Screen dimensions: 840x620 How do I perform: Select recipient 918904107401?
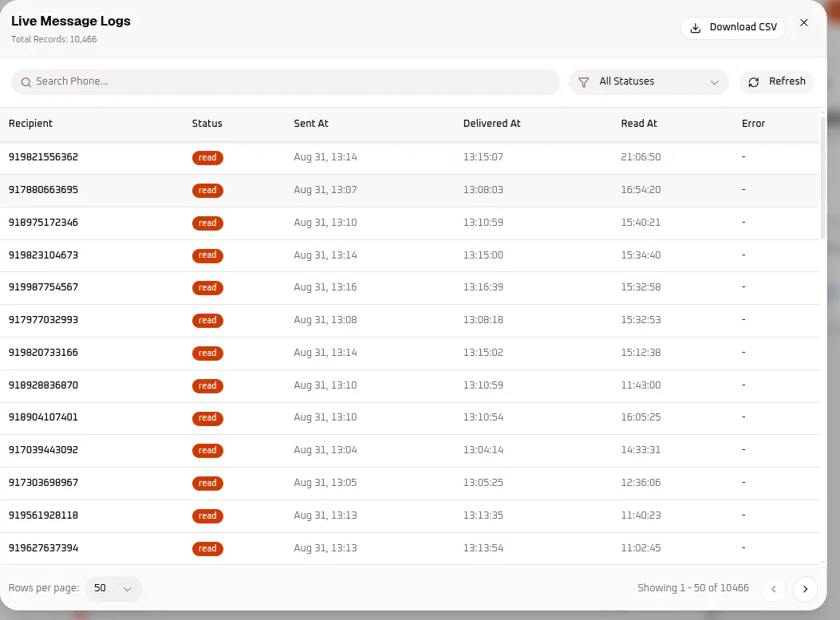(x=43, y=417)
